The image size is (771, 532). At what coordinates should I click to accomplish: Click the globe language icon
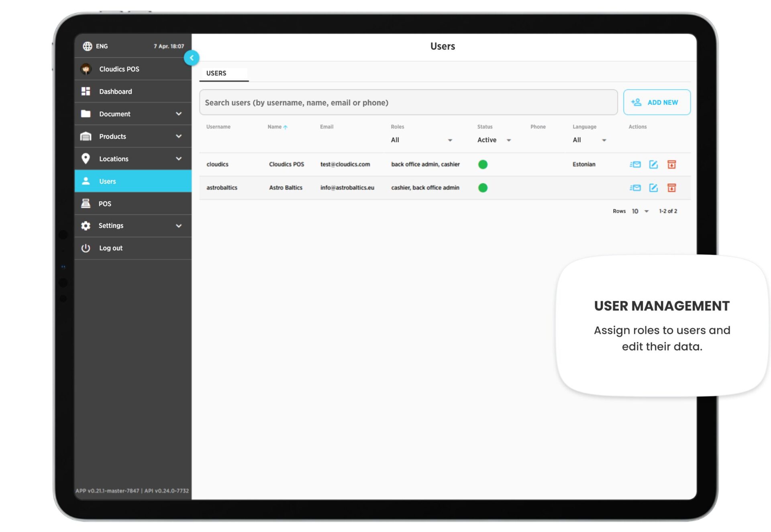(x=87, y=46)
